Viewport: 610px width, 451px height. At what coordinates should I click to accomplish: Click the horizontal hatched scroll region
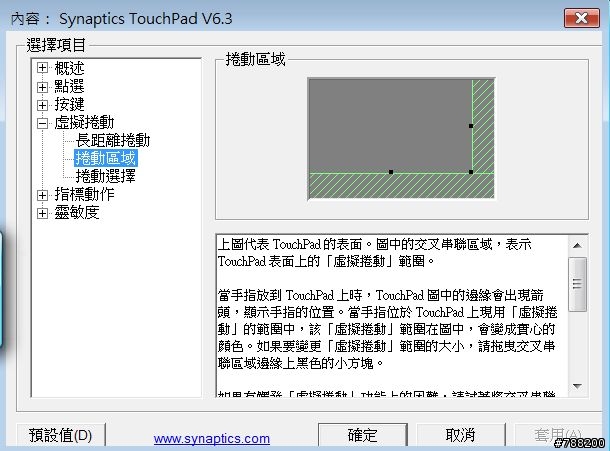(401, 186)
